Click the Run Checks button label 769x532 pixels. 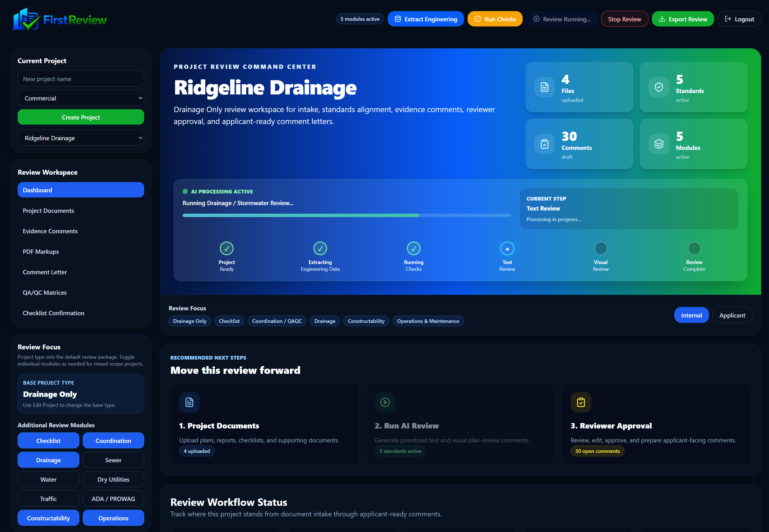[x=500, y=19]
